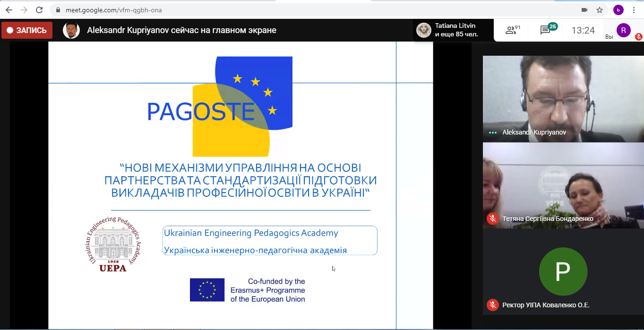Click slide title 'НОВІ МЕХАНІЗМИ УПРАВЛІННЯ НА ОСНОВІ'
The width and height of the screenshot is (644, 330).
click(240, 168)
